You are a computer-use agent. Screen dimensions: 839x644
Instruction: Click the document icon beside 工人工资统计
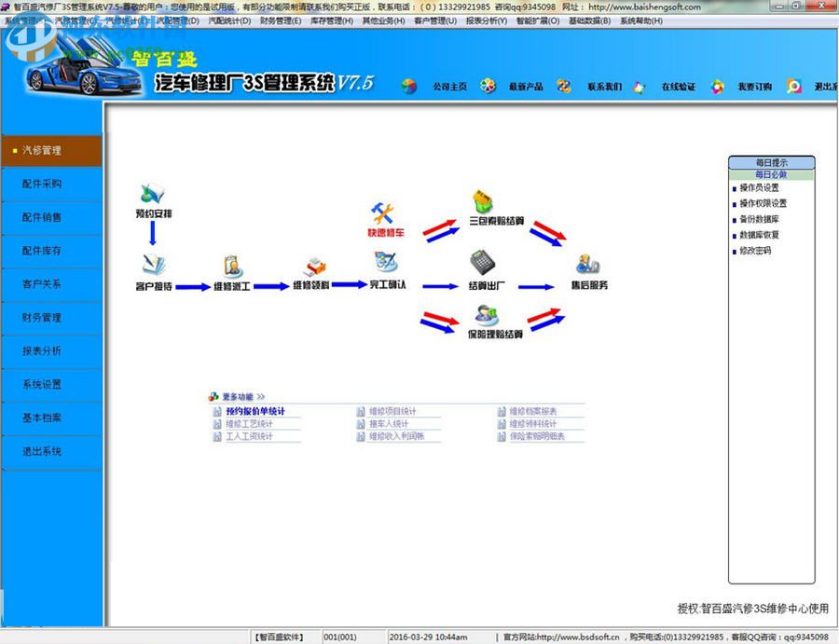(x=216, y=436)
